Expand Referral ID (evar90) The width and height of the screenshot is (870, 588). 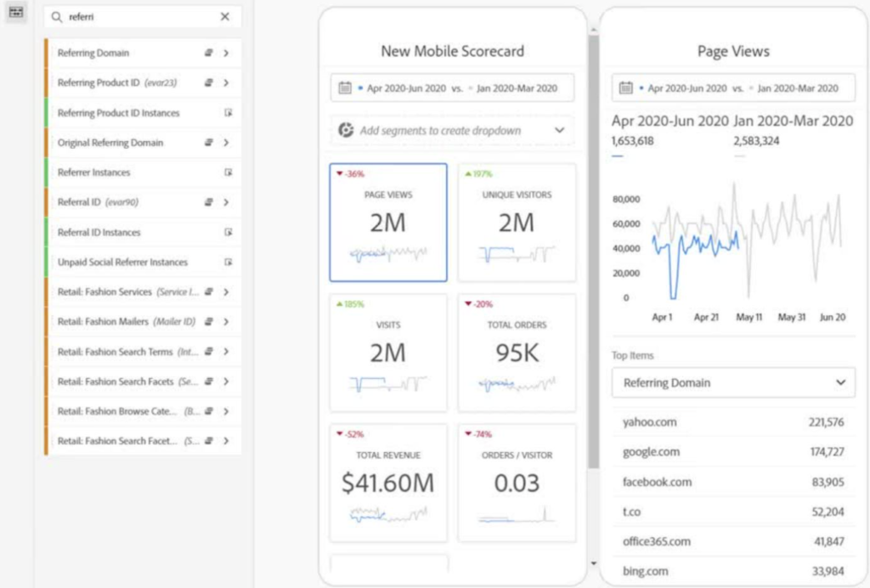[226, 202]
